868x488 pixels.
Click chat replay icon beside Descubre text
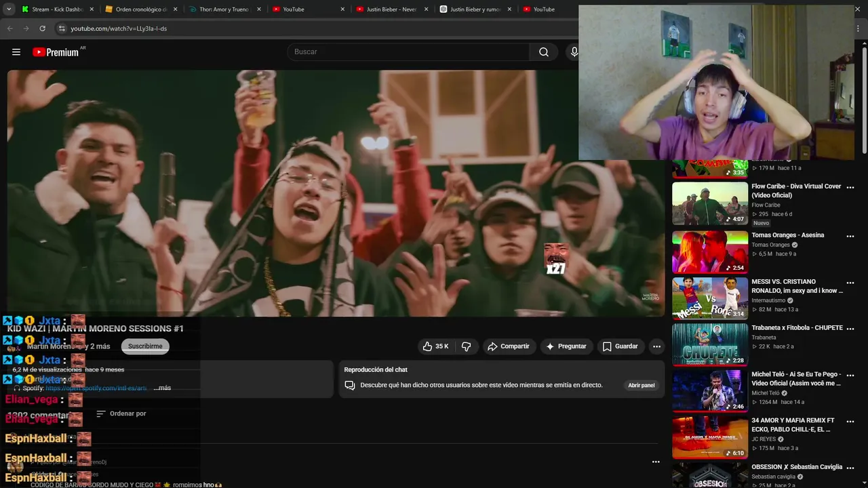coord(350,385)
